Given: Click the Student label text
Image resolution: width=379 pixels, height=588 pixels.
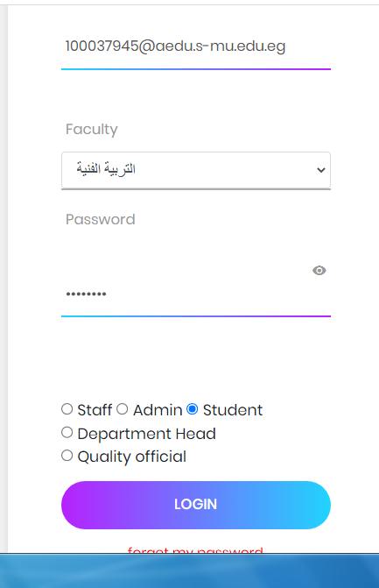Looking at the screenshot, I should point(233,410).
